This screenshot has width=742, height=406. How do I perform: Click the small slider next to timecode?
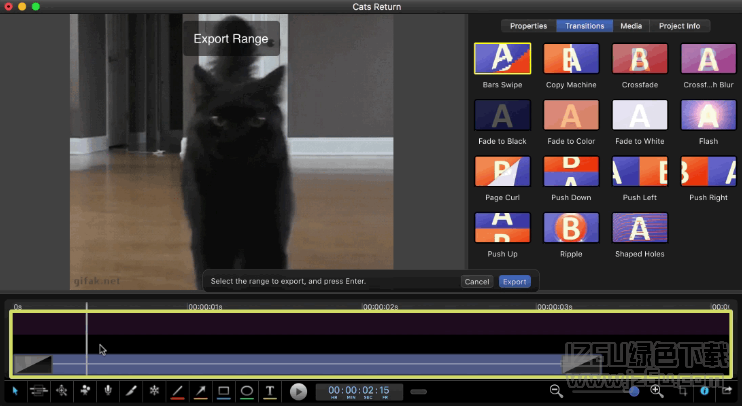click(418, 392)
